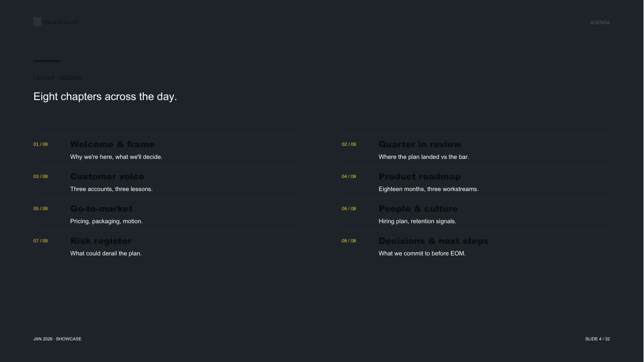Screen dimensions: 644x362
Task: Select the JAN 2026 · SHOWCASE footer text
Action: [57, 339]
